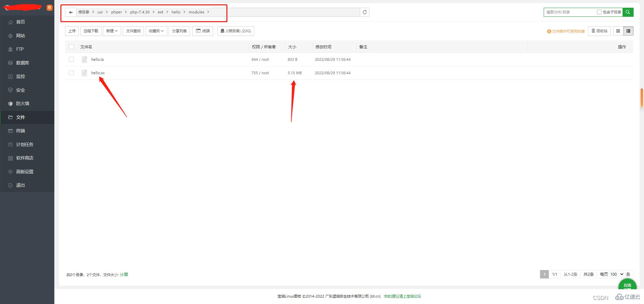Click the /(根目录) (22G) disk button

pyautogui.click(x=236, y=31)
